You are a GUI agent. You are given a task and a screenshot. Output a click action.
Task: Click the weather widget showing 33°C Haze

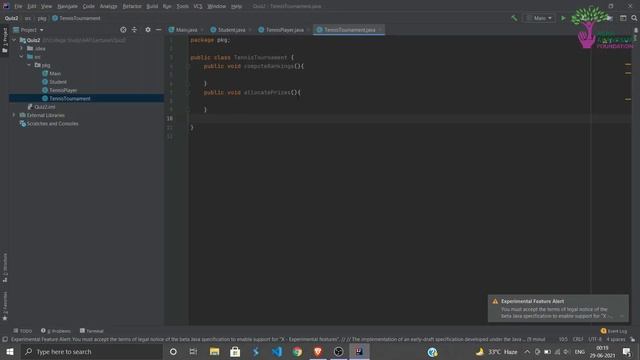click(x=496, y=351)
